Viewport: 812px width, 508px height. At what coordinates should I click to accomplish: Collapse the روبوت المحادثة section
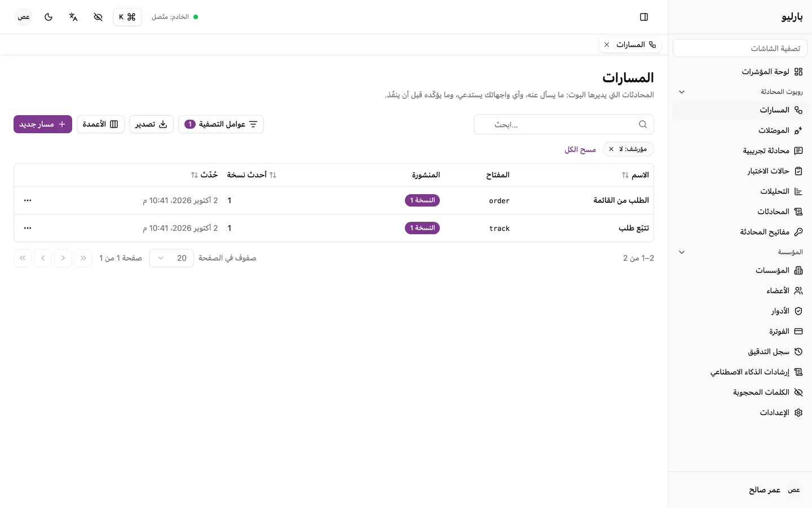point(682,92)
